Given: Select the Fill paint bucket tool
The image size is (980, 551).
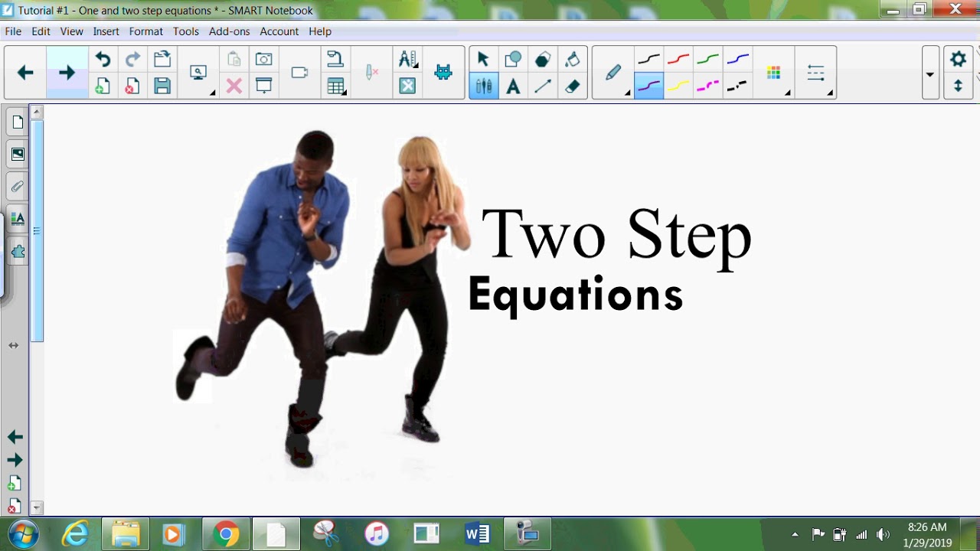Looking at the screenshot, I should [573, 60].
